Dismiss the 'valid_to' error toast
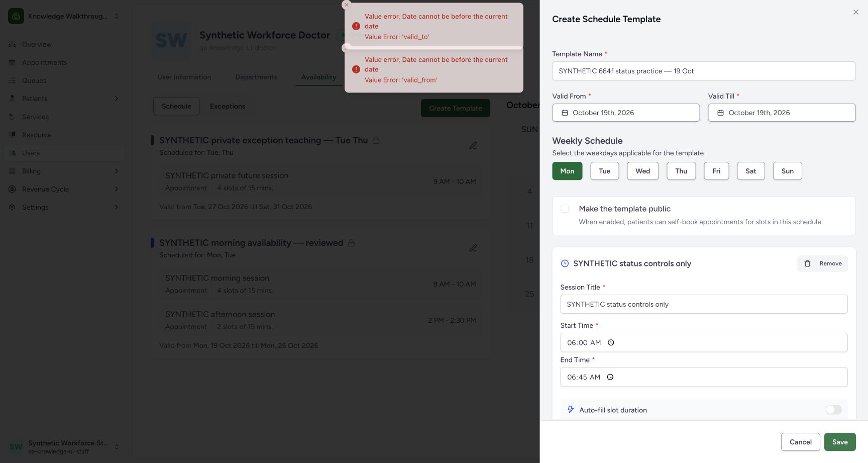Image resolution: width=868 pixels, height=463 pixels. pyautogui.click(x=346, y=5)
